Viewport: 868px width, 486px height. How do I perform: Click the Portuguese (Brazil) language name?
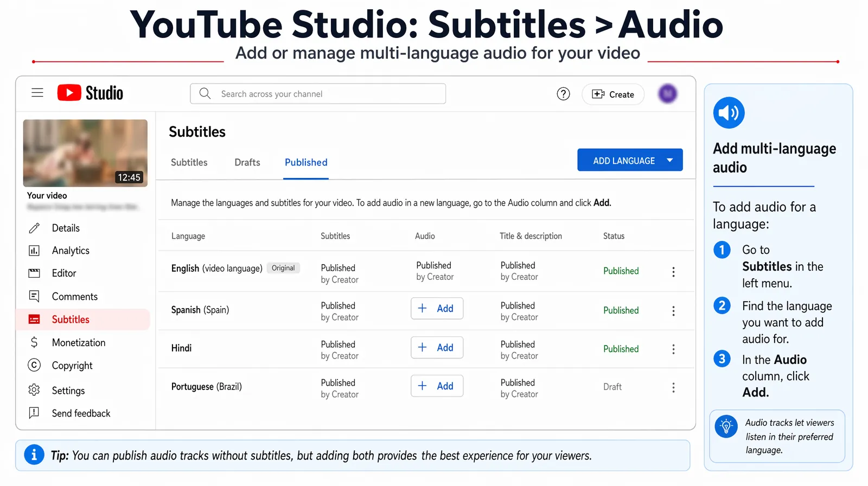[206, 387]
